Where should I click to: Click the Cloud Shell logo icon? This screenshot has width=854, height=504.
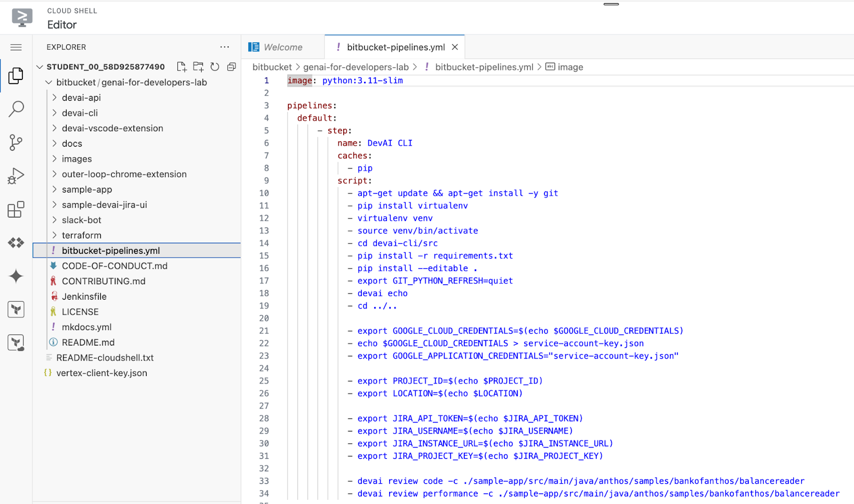[22, 18]
